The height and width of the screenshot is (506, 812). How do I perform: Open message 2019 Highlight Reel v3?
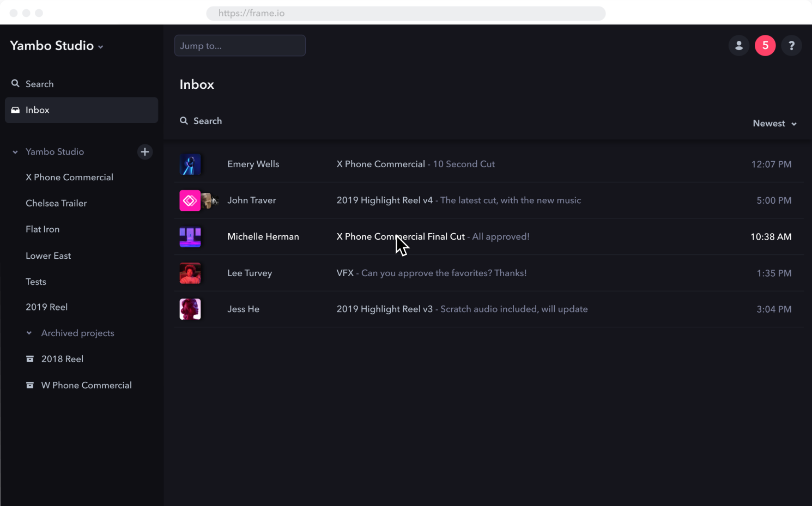pyautogui.click(x=462, y=309)
